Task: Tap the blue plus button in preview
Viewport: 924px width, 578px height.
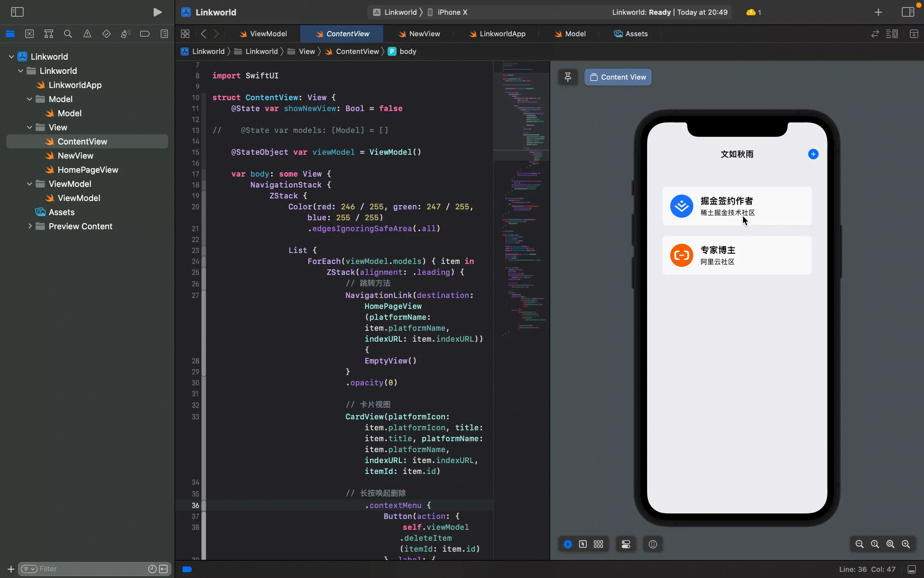Action: [813, 154]
